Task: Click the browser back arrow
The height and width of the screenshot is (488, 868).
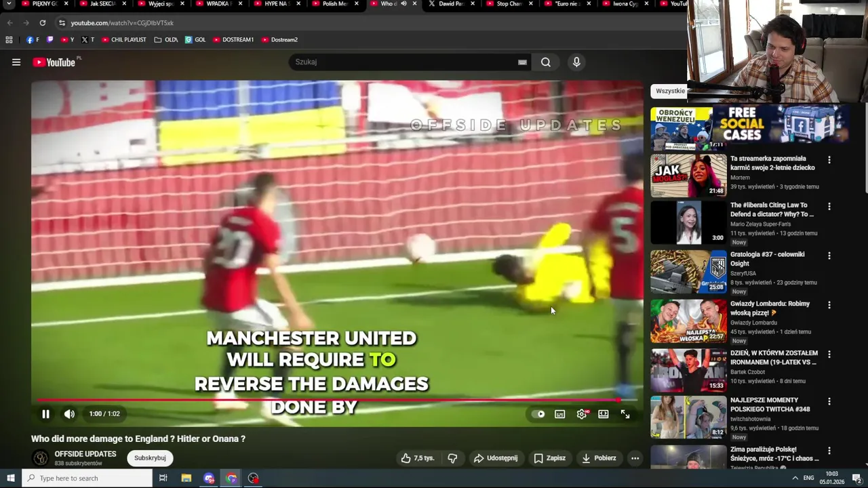Action: click(x=9, y=23)
